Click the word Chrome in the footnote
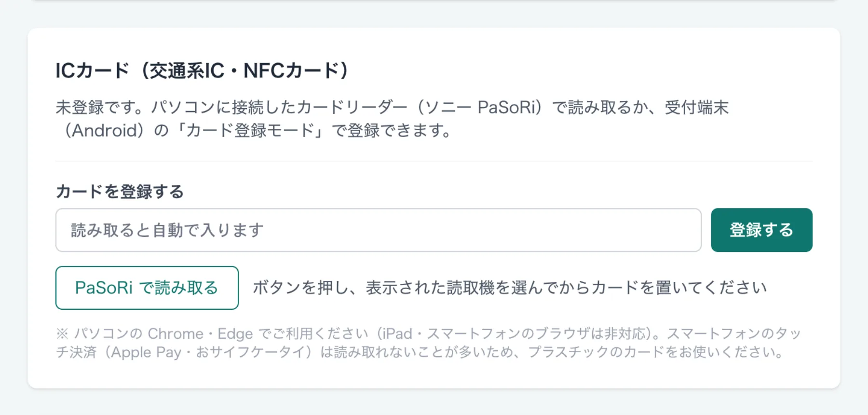The height and width of the screenshot is (415, 868). tap(176, 333)
